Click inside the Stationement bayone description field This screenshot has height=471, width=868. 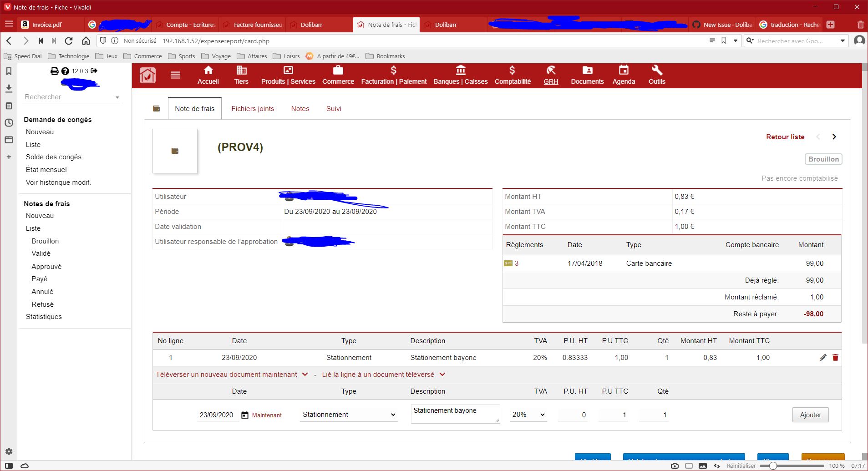pos(454,413)
